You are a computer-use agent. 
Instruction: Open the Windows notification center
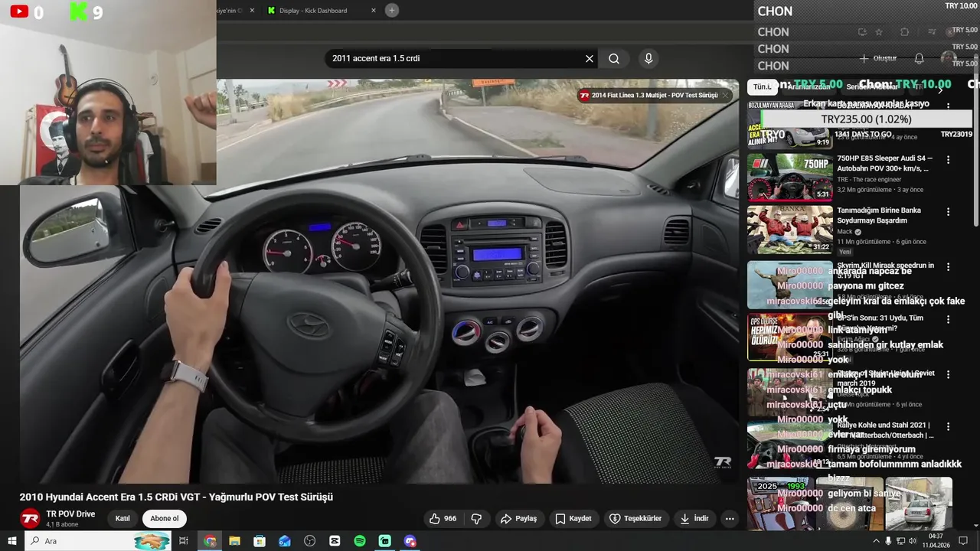point(963,541)
